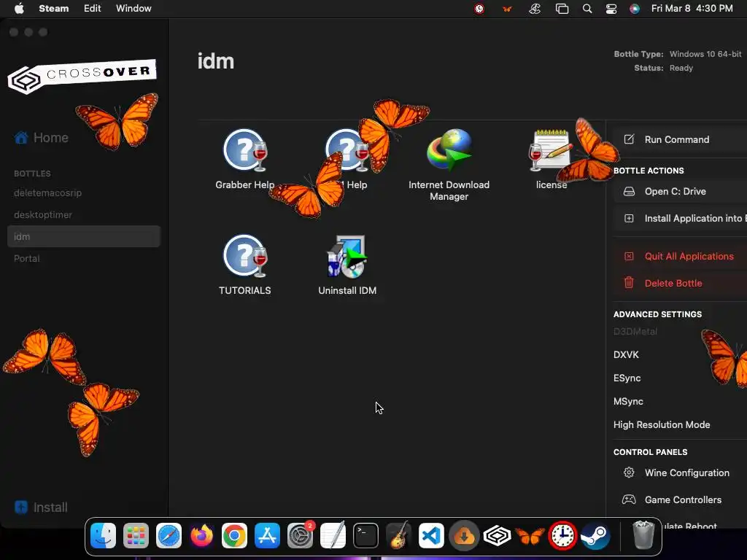The height and width of the screenshot is (560, 747).
Task: Open the orange downloader app in Dock
Action: [x=464, y=536]
